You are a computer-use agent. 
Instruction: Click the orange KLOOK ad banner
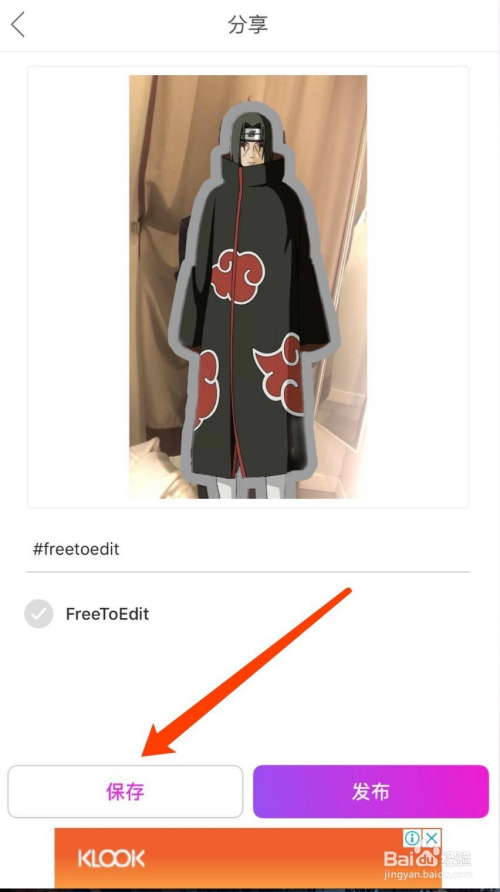248,857
